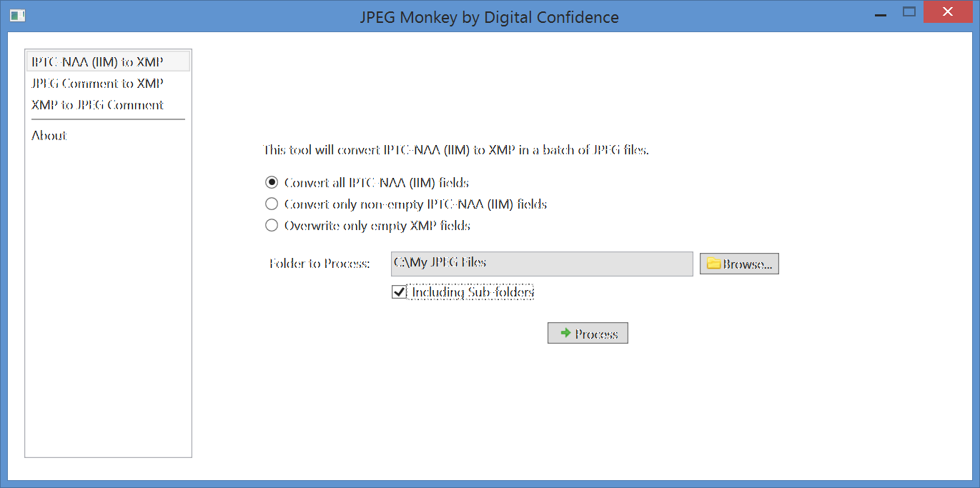Maximize the JPEG Monkey window

[x=909, y=11]
